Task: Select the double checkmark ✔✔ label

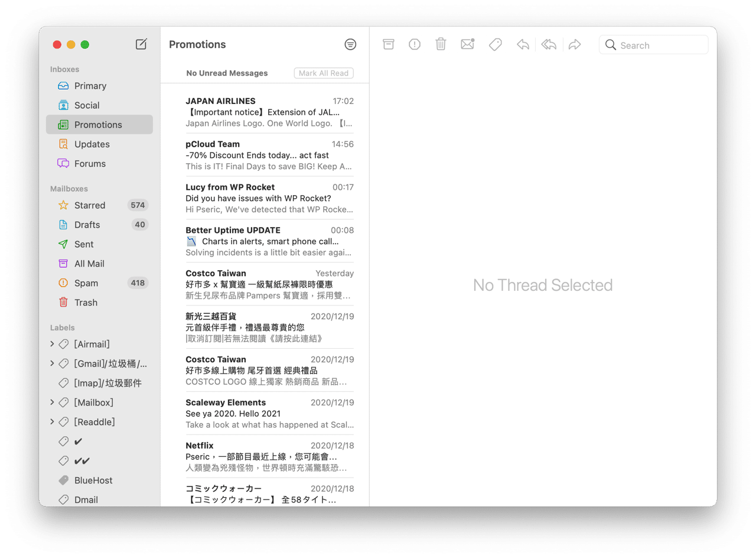Action: coord(99,461)
